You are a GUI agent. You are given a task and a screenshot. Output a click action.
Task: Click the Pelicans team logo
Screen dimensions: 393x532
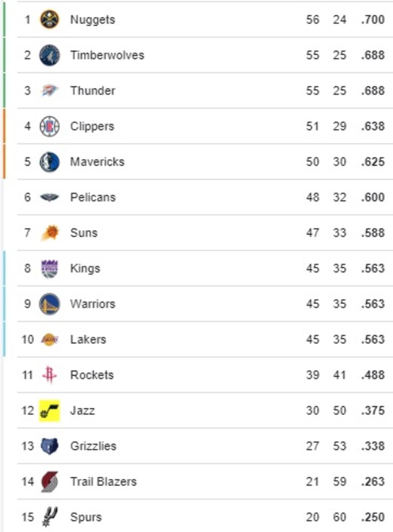point(49,197)
